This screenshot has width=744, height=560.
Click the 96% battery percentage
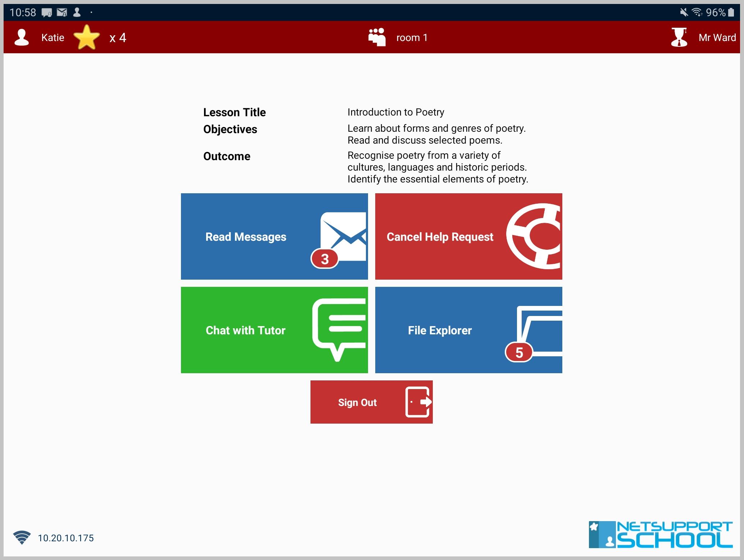coord(716,13)
